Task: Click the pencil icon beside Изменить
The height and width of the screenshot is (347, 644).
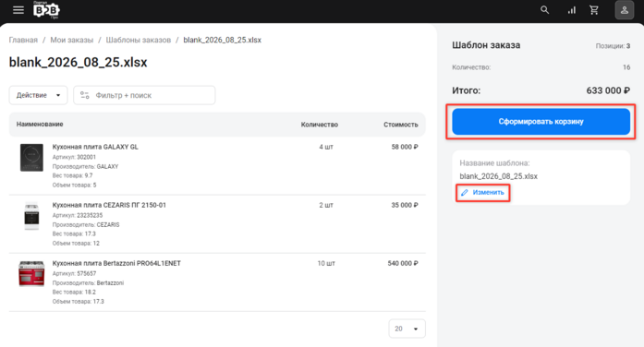Action: click(465, 192)
